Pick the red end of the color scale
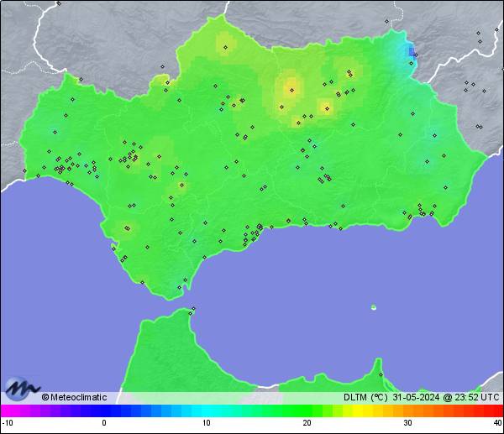The image size is (504, 434). coord(498,410)
